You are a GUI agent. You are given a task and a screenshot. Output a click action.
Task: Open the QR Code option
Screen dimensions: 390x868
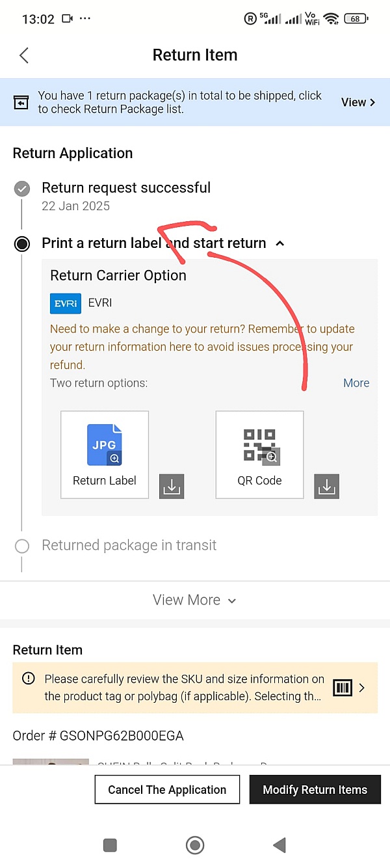[x=259, y=454]
